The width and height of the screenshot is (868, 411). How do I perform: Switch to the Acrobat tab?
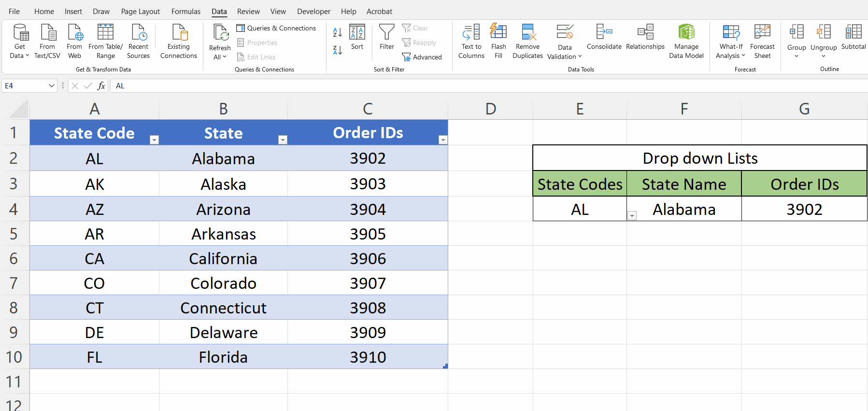click(x=379, y=11)
